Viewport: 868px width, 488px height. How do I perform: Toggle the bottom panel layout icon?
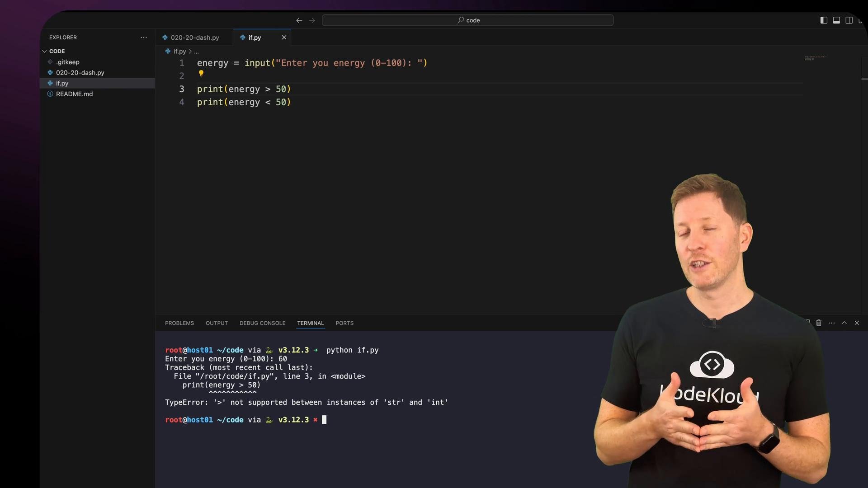pyautogui.click(x=836, y=20)
